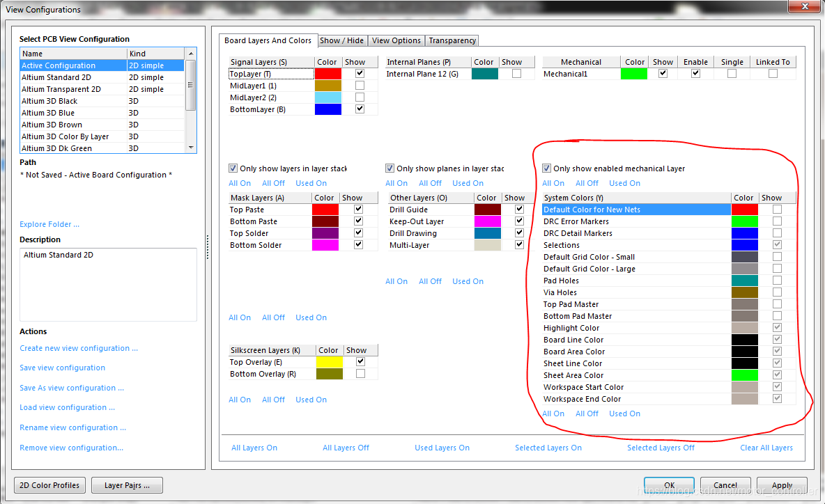The width and height of the screenshot is (825, 504).
Task: Select Altium 3D Blue configuration
Action: pyautogui.click(x=102, y=113)
